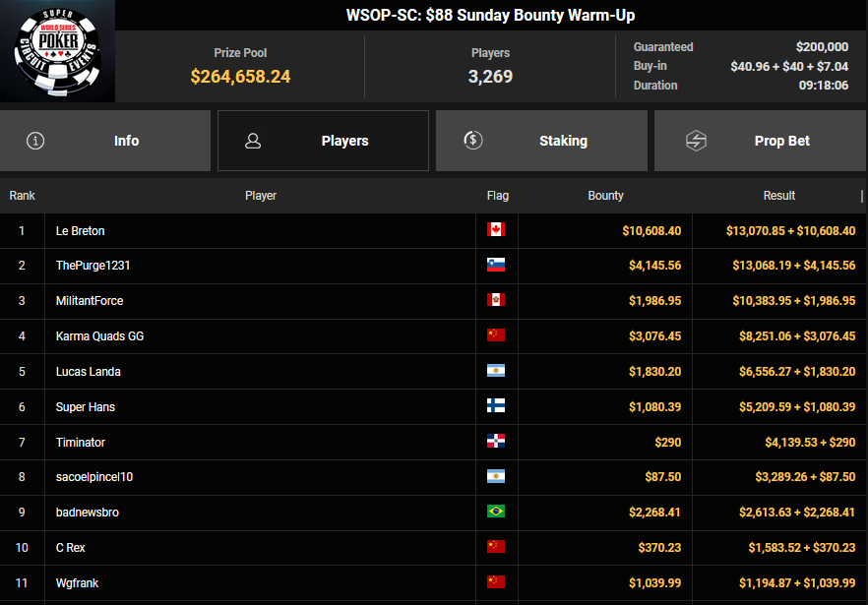
Task: Sort by the Result column header
Action: pos(778,196)
